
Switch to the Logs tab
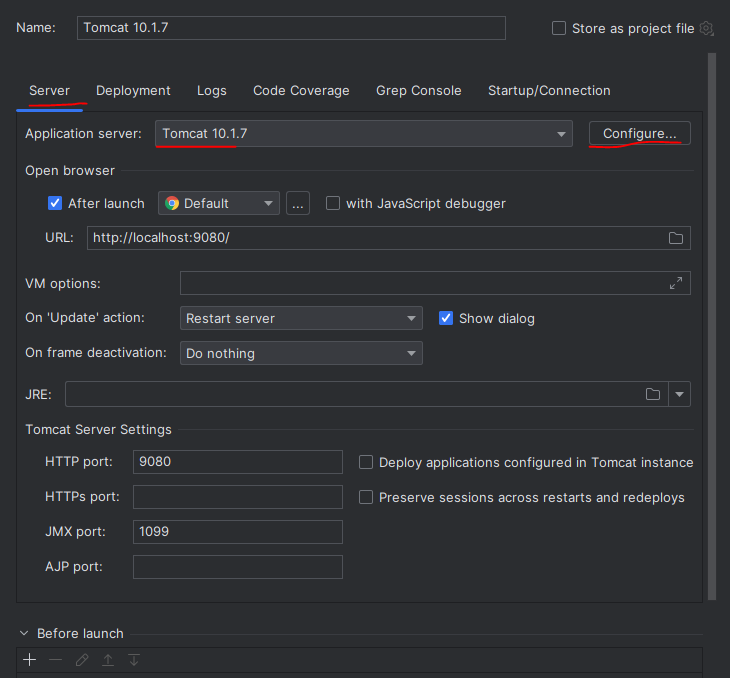[x=212, y=90]
